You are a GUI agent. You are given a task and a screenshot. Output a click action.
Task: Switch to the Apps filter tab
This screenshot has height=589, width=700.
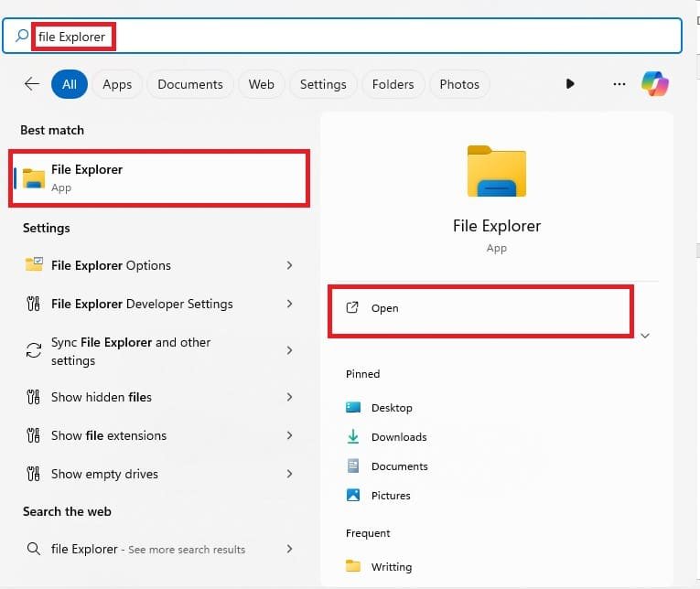tap(117, 84)
